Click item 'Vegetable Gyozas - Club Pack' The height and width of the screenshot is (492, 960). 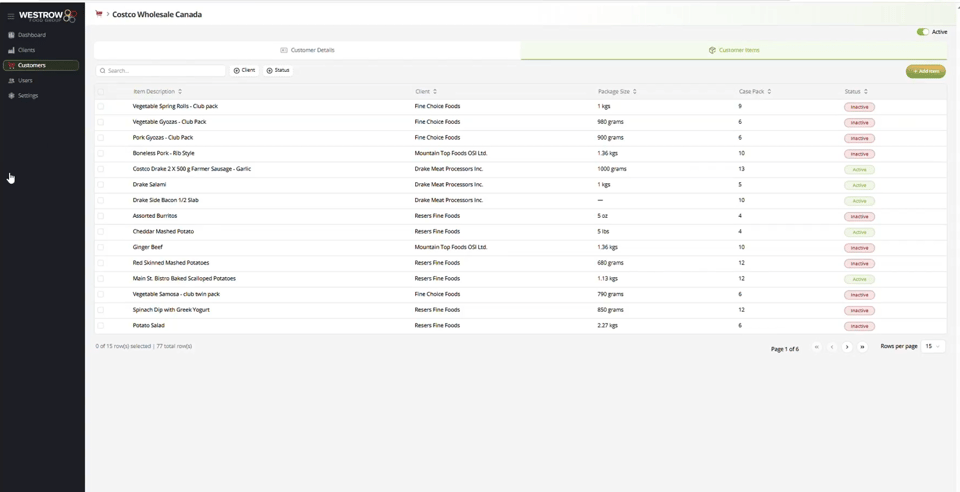(170, 122)
